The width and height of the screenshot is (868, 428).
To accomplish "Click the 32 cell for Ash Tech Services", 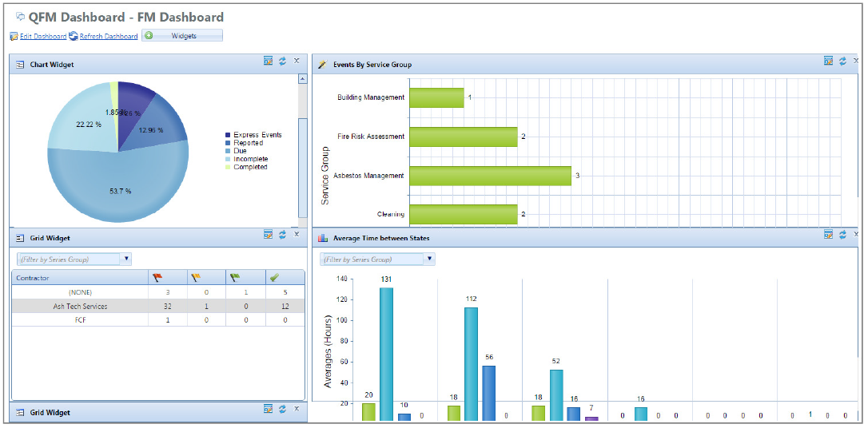I will click(168, 306).
